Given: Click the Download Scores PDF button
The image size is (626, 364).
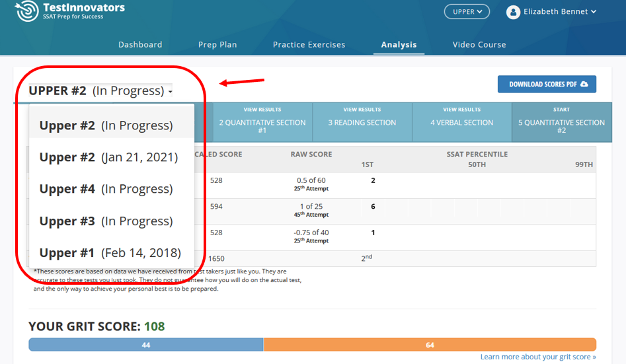Looking at the screenshot, I should [x=547, y=84].
